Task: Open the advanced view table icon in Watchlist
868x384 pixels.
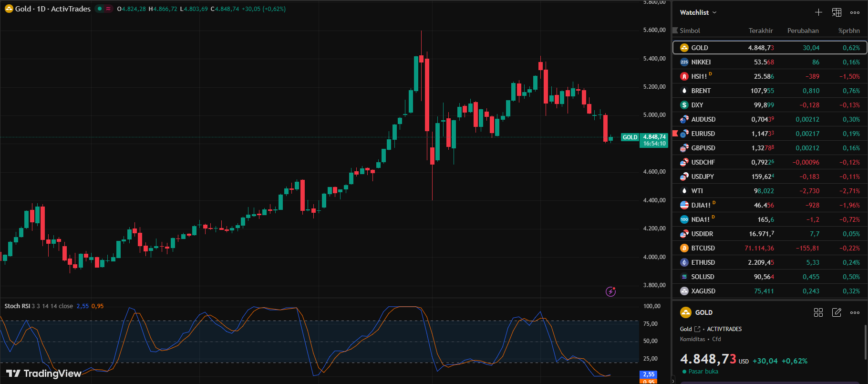Action: coord(837,12)
